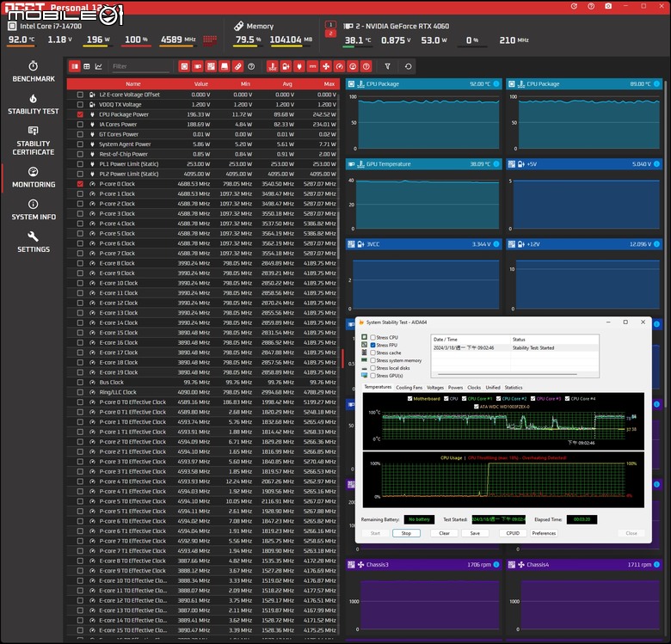Toggle the CPU sensor filter icon

click(184, 66)
